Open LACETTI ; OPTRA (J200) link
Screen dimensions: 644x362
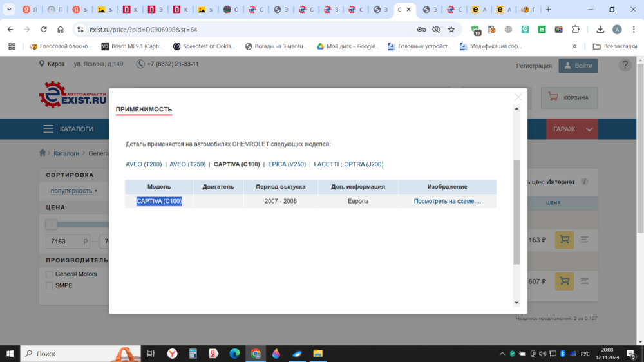[348, 164]
